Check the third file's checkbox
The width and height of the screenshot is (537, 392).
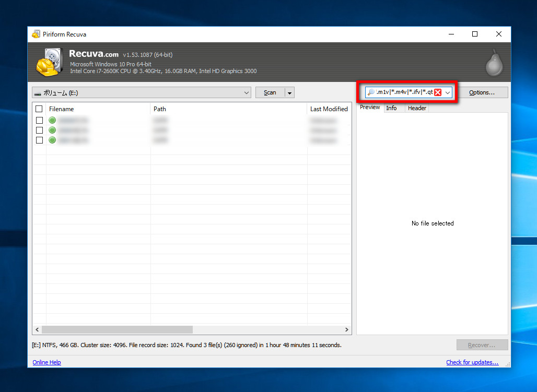(39, 140)
